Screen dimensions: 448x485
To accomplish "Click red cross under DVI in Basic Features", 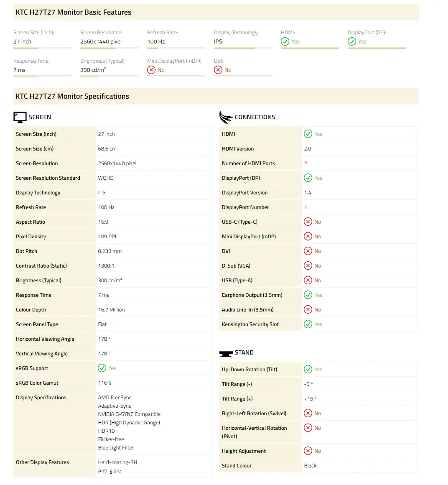I will (x=218, y=70).
